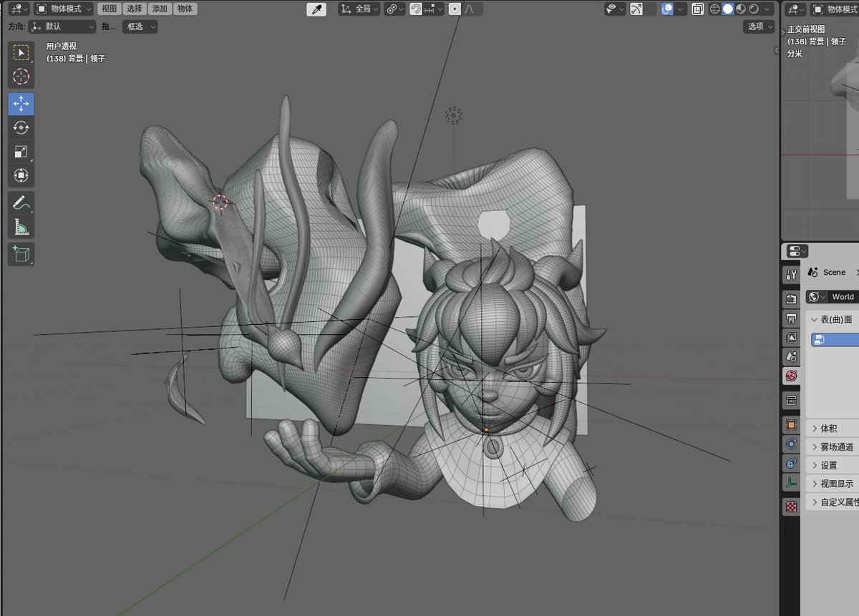This screenshot has height=616, width=859.
Task: Select the Add Cube tool
Action: pyautogui.click(x=21, y=254)
